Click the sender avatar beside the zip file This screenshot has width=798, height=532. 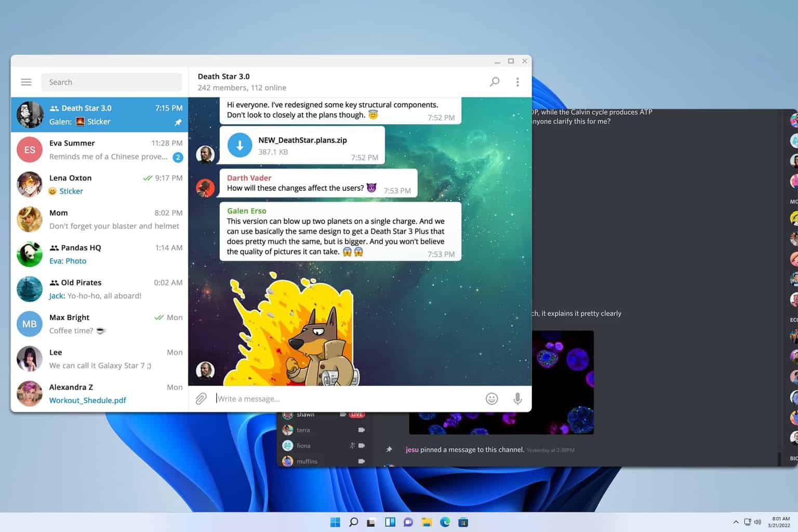pyautogui.click(x=205, y=154)
